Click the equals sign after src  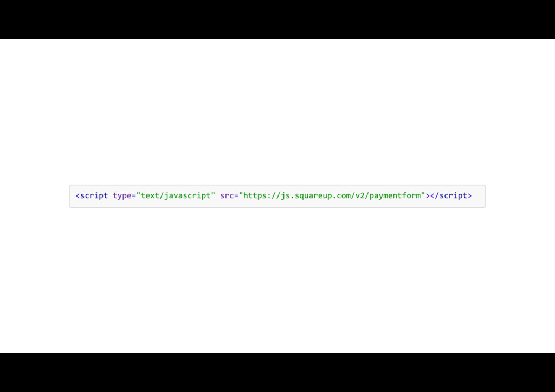coord(236,196)
